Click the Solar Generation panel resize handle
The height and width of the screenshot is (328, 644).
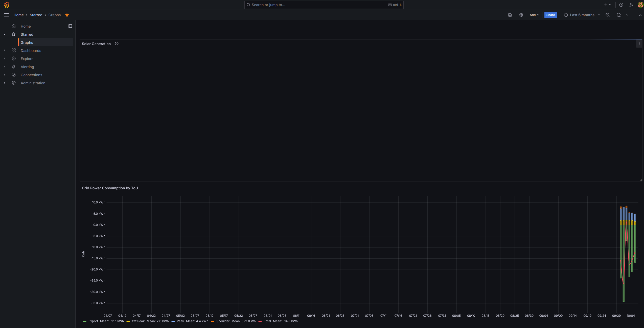click(x=641, y=180)
